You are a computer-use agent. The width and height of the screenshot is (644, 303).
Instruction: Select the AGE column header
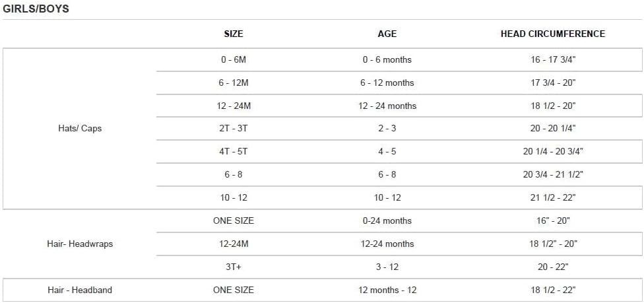point(387,34)
